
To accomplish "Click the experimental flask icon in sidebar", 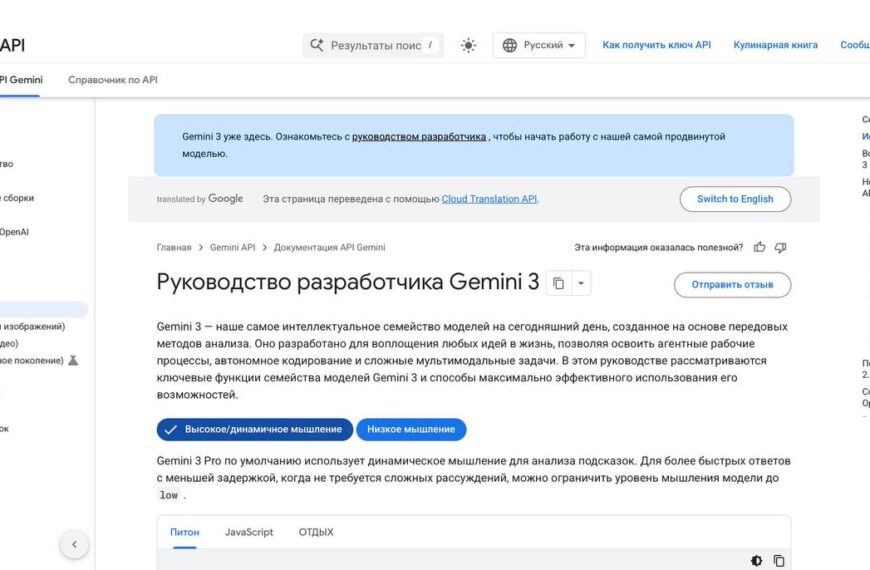I will tap(73, 360).
